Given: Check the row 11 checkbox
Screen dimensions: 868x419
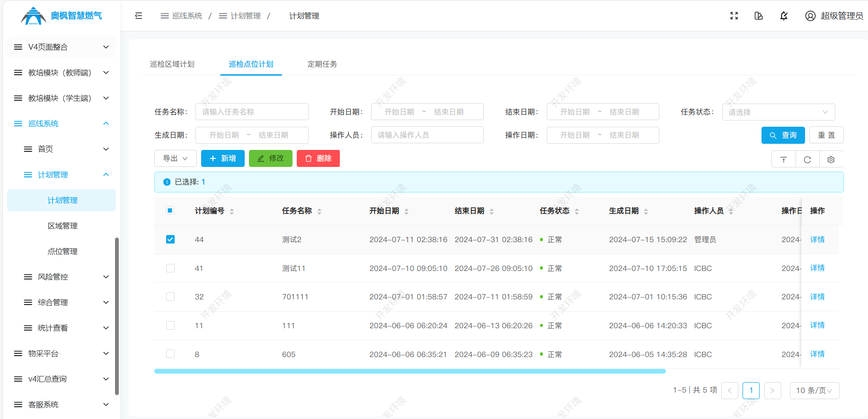Looking at the screenshot, I should (x=170, y=325).
